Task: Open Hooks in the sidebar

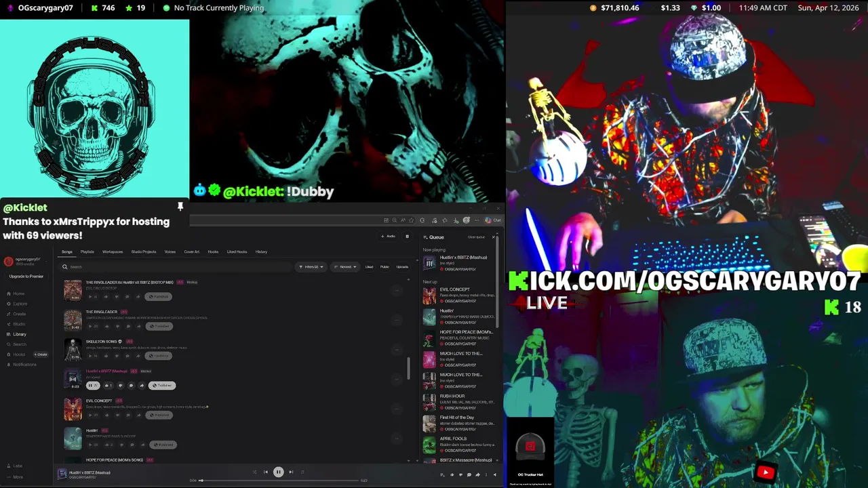Action: 16,354
